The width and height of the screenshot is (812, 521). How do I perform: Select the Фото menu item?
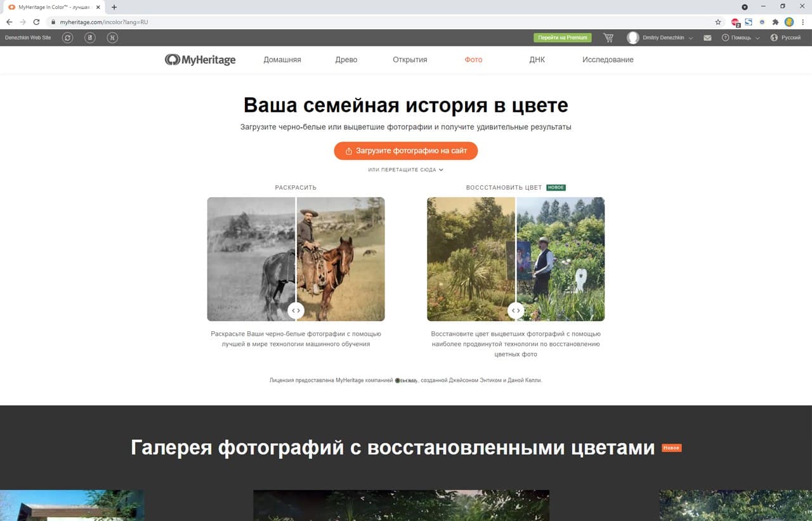coord(473,60)
